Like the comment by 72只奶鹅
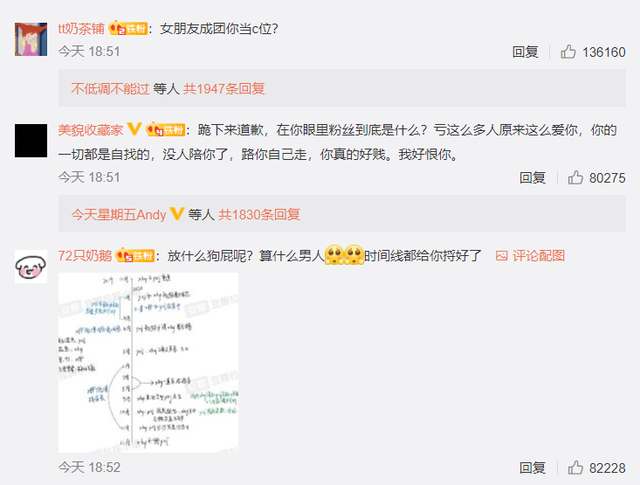The height and width of the screenshot is (485, 640). tap(575, 467)
